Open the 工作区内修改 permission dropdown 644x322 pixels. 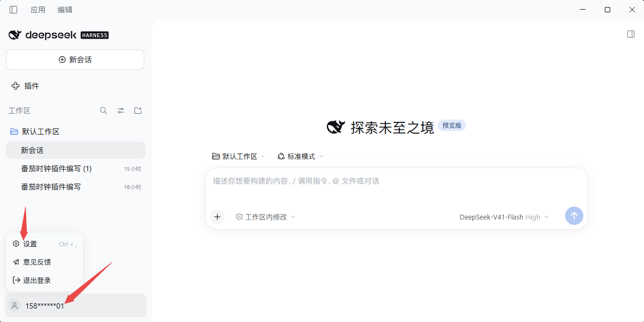[266, 217]
